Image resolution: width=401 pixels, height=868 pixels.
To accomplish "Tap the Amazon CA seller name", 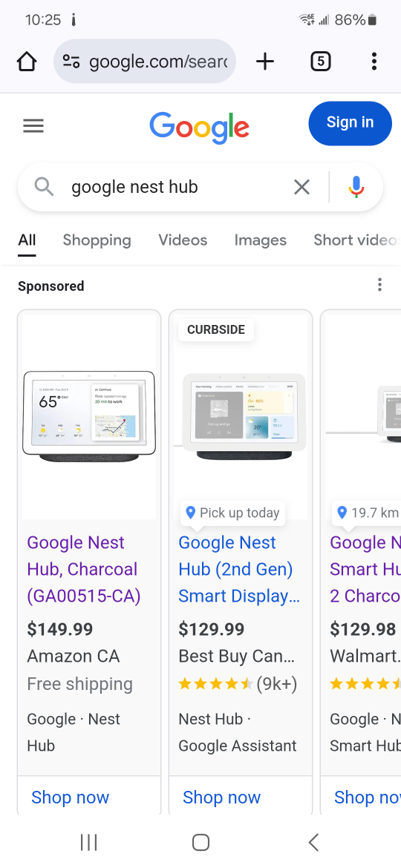I will tap(73, 657).
